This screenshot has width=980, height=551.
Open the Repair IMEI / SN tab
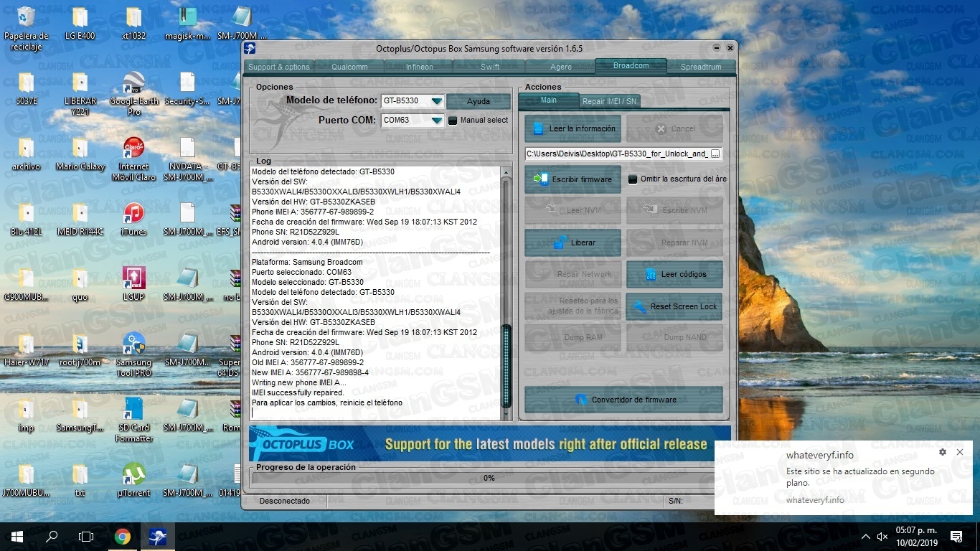608,101
